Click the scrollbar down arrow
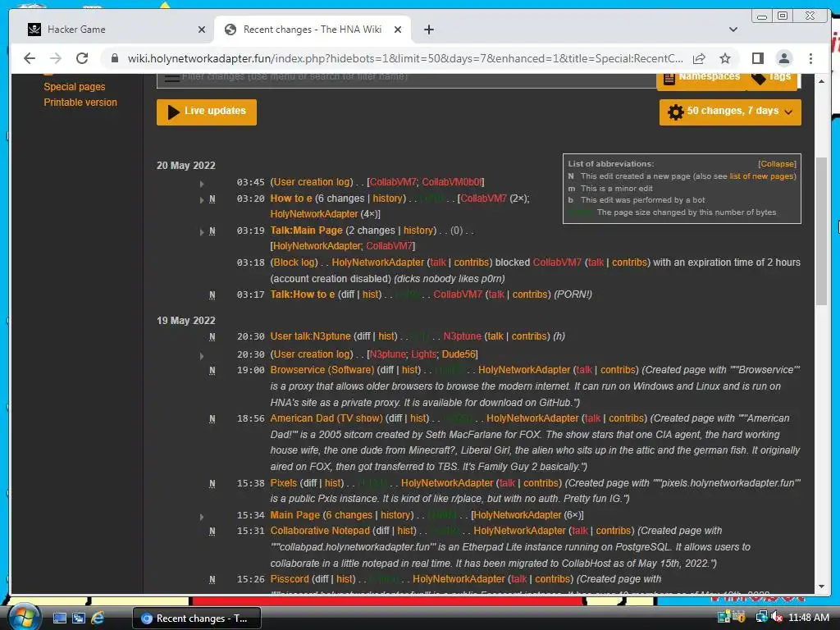The width and height of the screenshot is (840, 630). [x=821, y=587]
